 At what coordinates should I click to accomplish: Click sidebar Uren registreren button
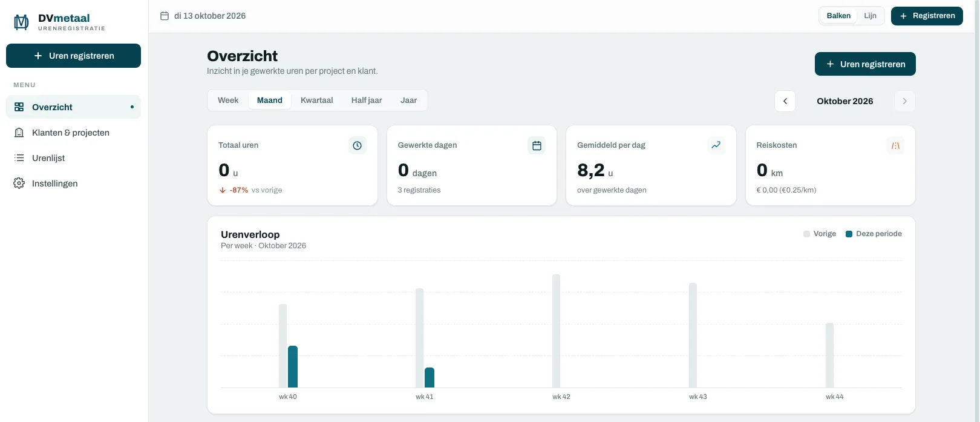pyautogui.click(x=73, y=56)
